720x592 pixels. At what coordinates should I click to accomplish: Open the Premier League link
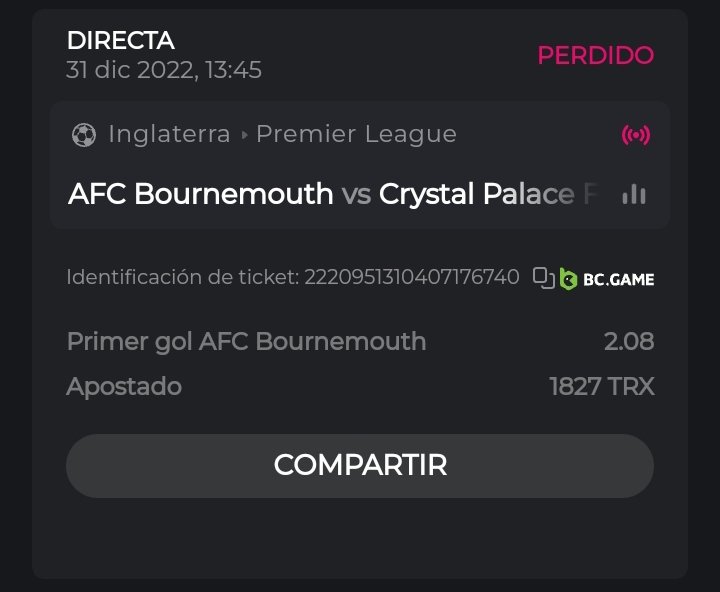(x=356, y=134)
